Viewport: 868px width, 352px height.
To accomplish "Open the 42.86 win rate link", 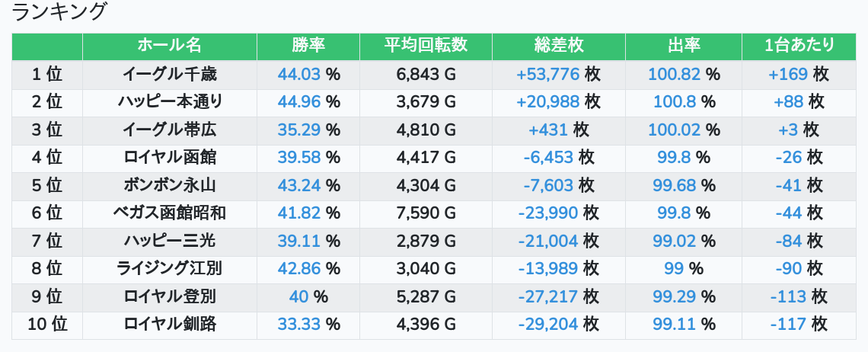I will (x=299, y=268).
